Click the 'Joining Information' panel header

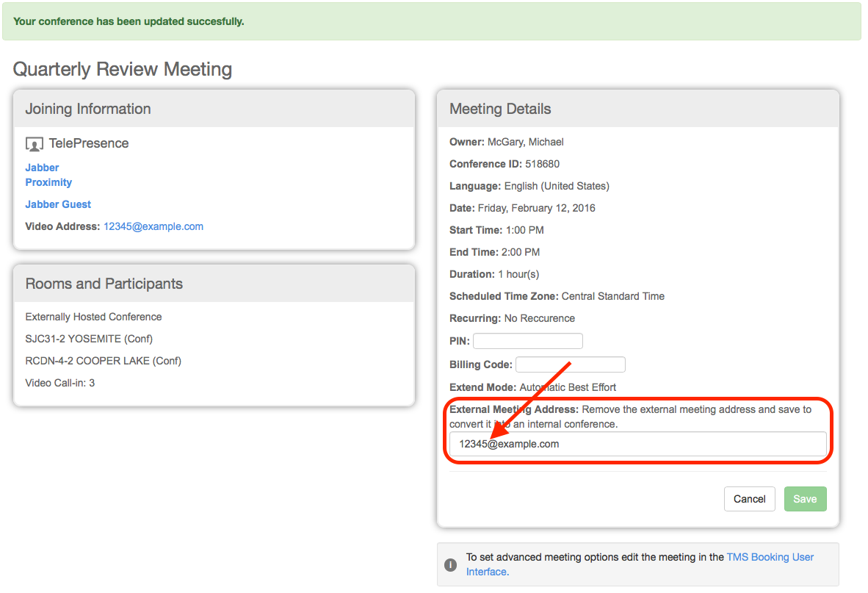click(214, 109)
